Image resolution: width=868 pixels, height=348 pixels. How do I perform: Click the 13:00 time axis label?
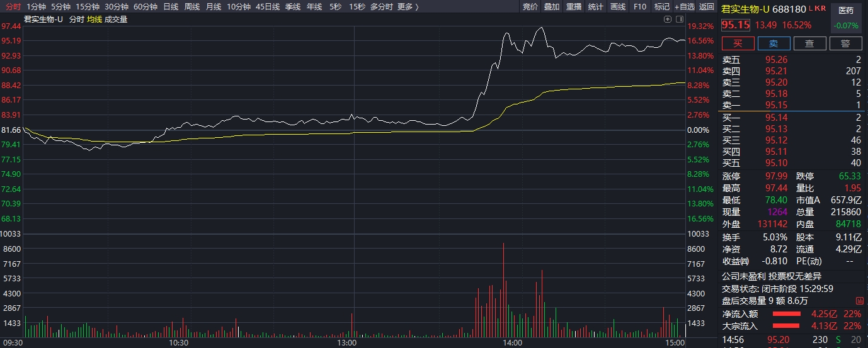click(347, 344)
